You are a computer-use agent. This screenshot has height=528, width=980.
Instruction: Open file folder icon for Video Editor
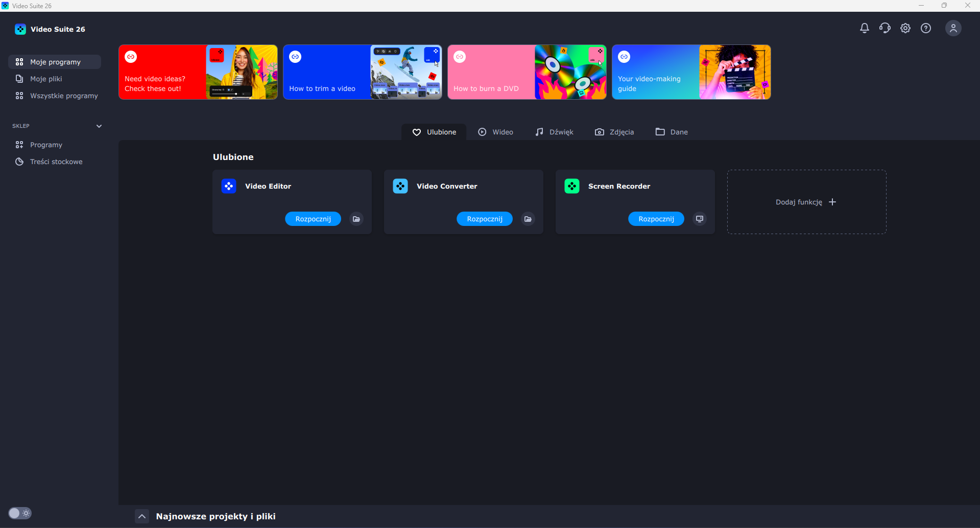point(356,219)
